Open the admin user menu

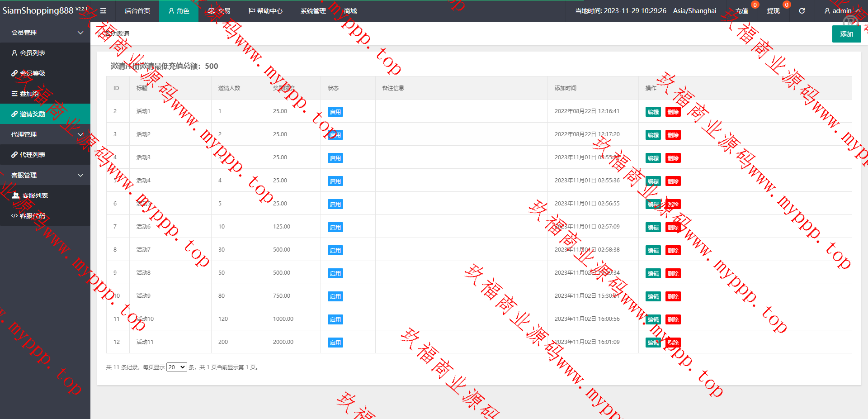tap(841, 11)
